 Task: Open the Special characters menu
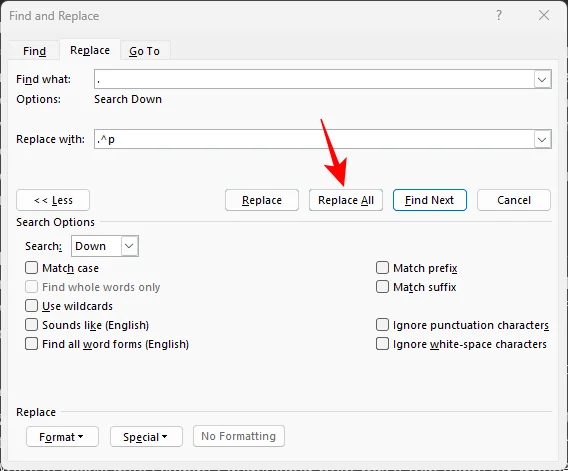(x=146, y=437)
